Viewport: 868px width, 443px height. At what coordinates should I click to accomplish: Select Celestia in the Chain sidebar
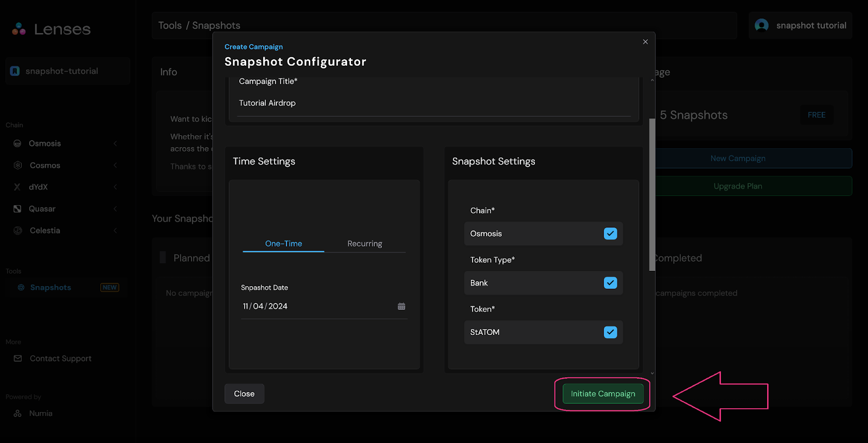45,230
